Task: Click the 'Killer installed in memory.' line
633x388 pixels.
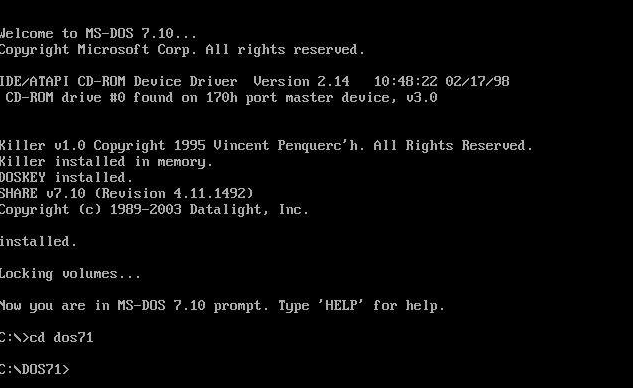Action: [106, 162]
